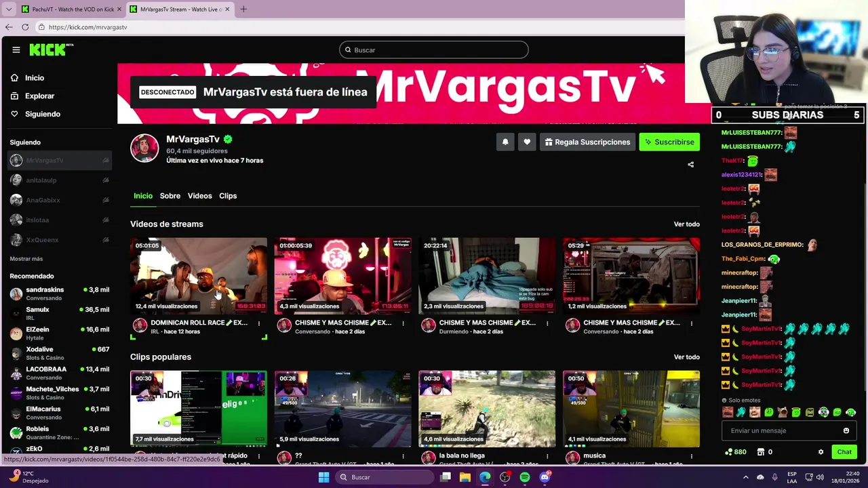
Task: Click Ver todo for Clips populares
Action: (687, 357)
